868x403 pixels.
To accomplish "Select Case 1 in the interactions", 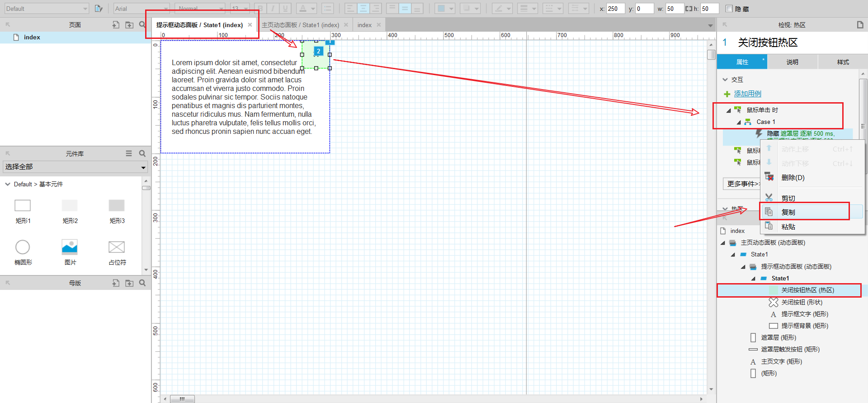I will point(766,122).
